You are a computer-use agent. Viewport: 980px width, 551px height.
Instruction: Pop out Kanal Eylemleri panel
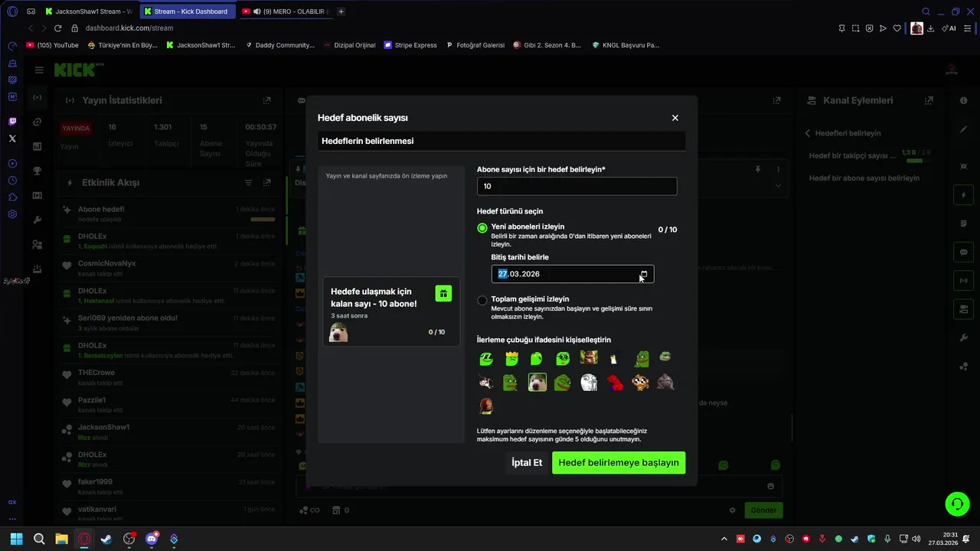929,100
